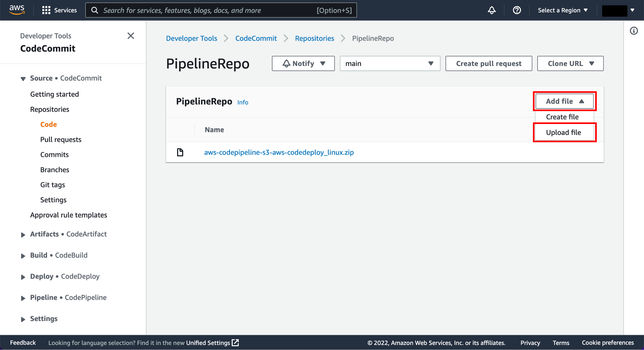Screen dimensions: 644x350
Task: Expand the Build CodeBuild section
Action: coord(23,256)
